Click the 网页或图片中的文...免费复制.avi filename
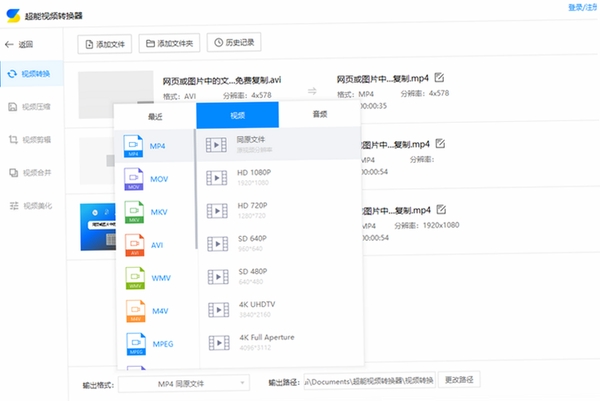The height and width of the screenshot is (401, 600). pos(222,80)
